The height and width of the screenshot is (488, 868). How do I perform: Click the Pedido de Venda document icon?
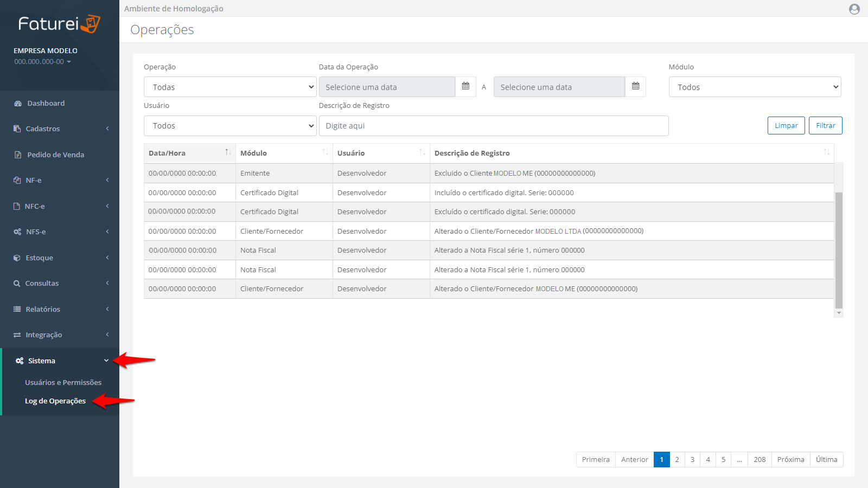18,155
